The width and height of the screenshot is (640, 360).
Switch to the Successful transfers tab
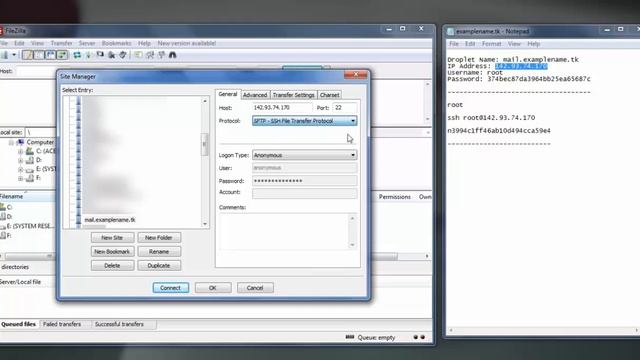click(x=119, y=324)
